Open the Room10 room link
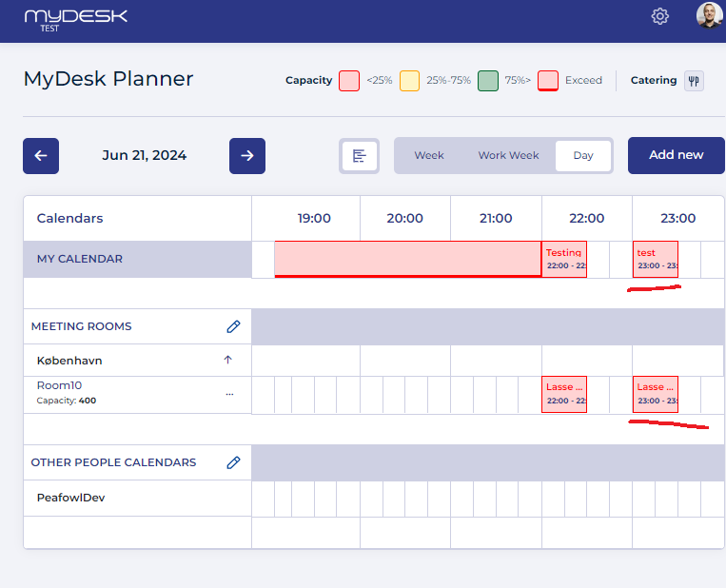This screenshot has height=588, width=726. (59, 385)
